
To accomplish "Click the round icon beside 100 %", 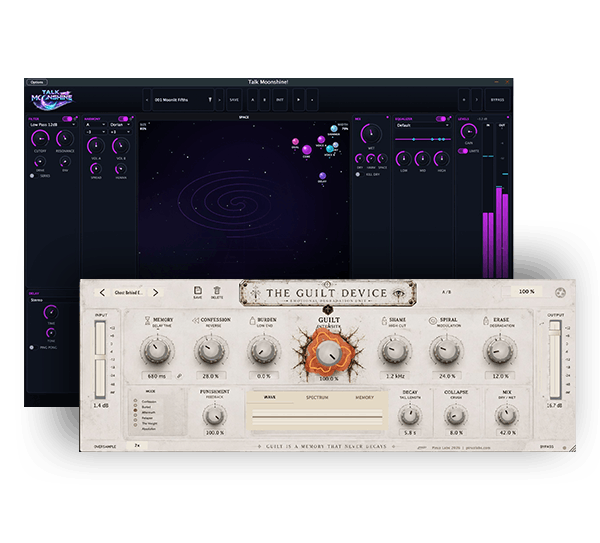I will tap(560, 293).
